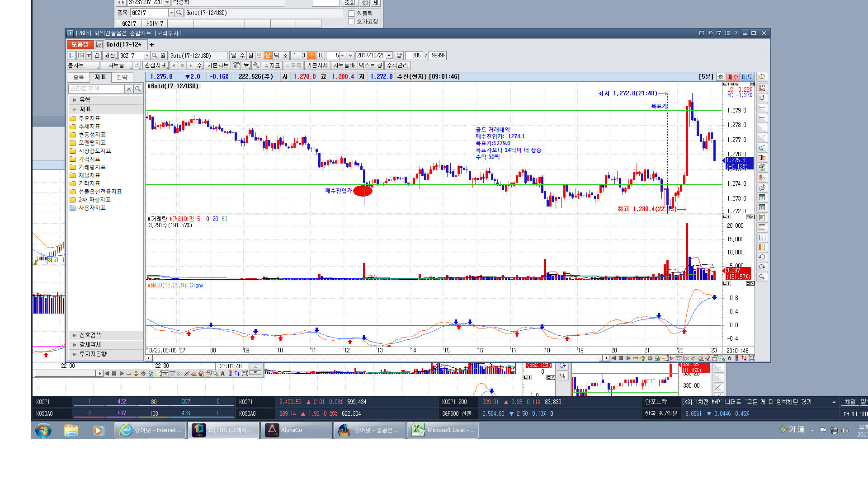The width and height of the screenshot is (868, 488).
Task: Select the crosshair line tool in right toolbar
Action: point(762,108)
